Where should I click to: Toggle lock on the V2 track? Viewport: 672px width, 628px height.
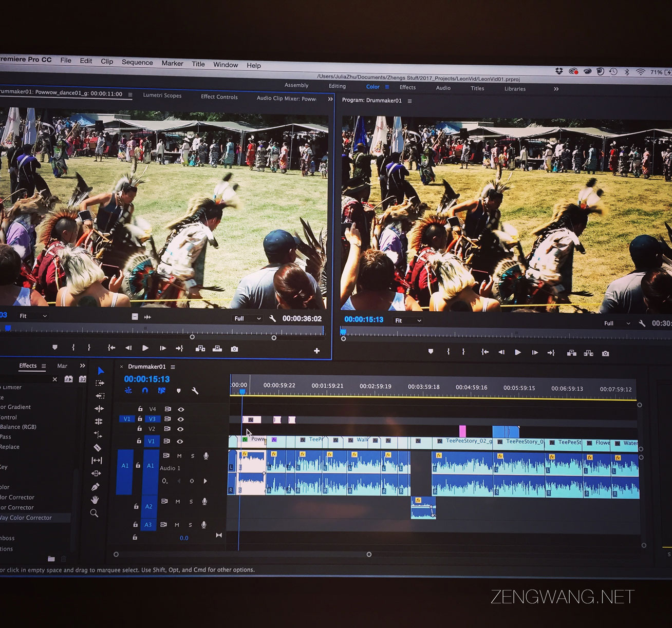[140, 428]
